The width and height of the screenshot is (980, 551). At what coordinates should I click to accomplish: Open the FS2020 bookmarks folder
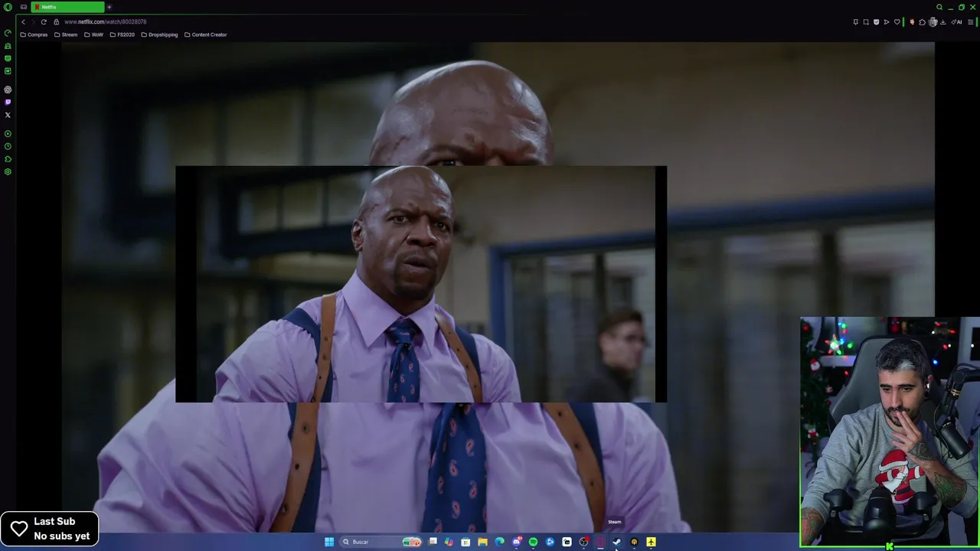point(122,34)
